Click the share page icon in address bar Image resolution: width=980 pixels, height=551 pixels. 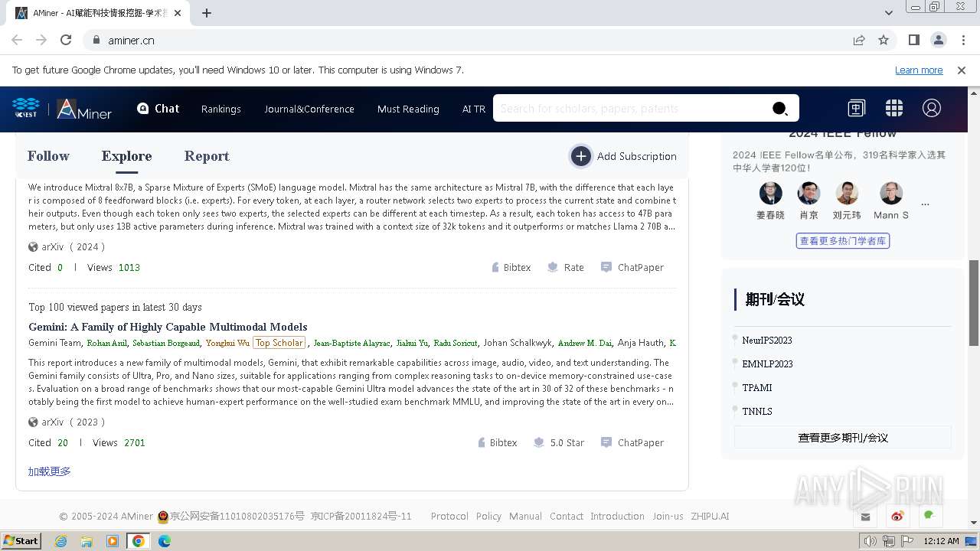click(x=859, y=40)
